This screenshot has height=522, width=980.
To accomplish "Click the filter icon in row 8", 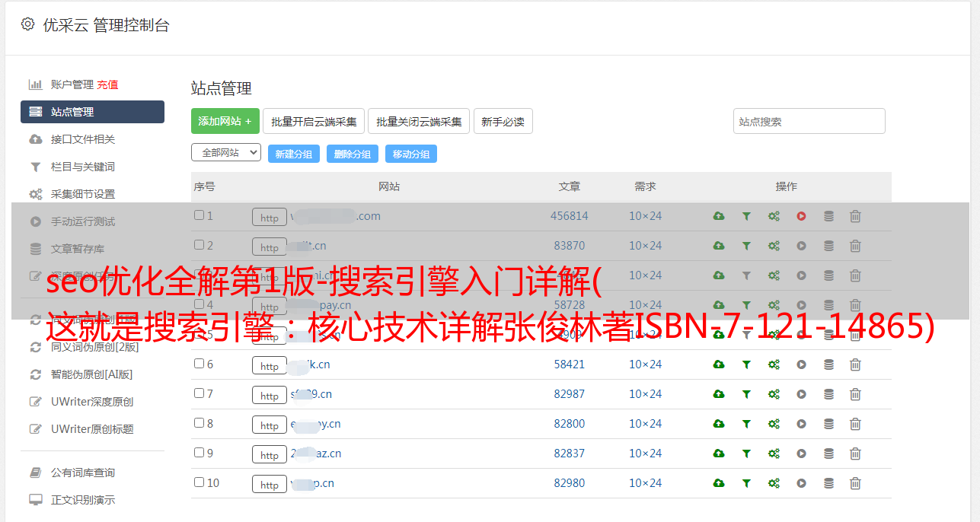I will pos(746,424).
